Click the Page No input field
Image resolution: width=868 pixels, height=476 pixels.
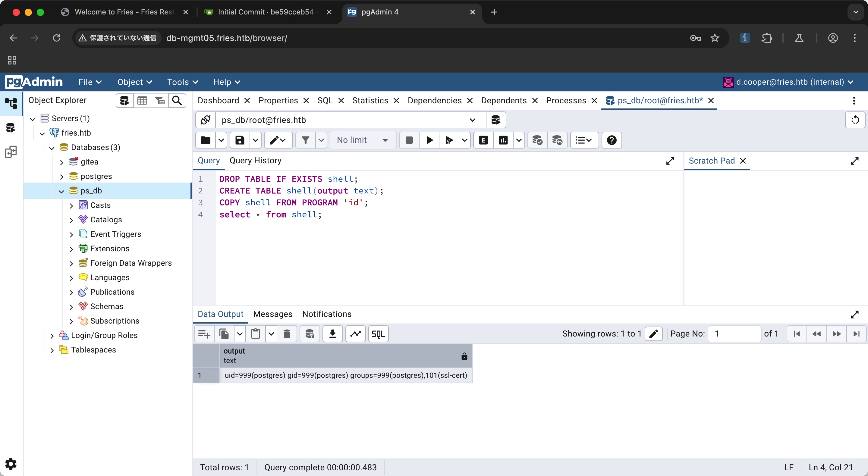pos(734,334)
